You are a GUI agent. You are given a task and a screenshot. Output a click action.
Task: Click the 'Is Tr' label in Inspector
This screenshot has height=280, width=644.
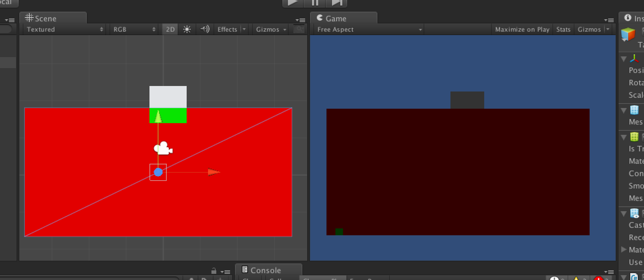636,149
